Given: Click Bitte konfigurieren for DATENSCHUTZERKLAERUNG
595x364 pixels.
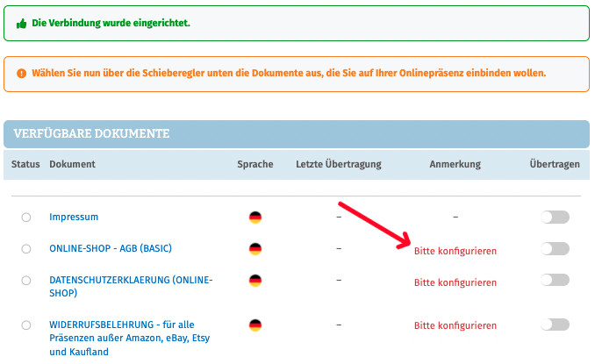Looking at the screenshot, I should pyautogui.click(x=455, y=282).
